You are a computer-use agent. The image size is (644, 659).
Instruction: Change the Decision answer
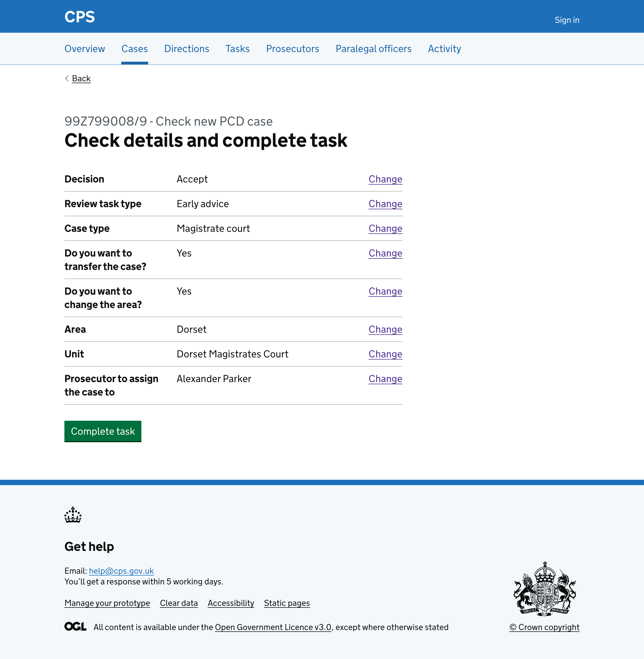click(385, 179)
